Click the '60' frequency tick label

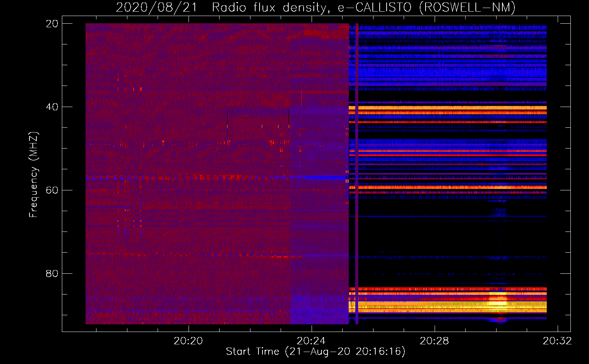point(52,190)
